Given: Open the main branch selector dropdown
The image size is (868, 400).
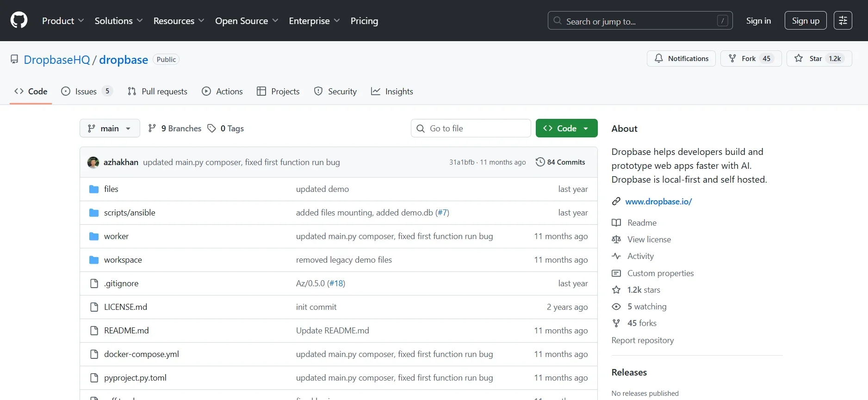Looking at the screenshot, I should [110, 128].
